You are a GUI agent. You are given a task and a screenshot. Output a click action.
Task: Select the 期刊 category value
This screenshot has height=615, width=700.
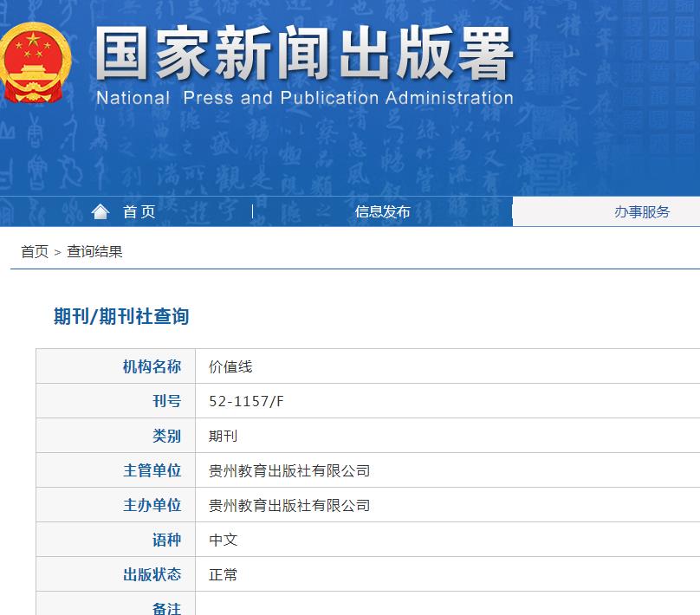coord(223,435)
